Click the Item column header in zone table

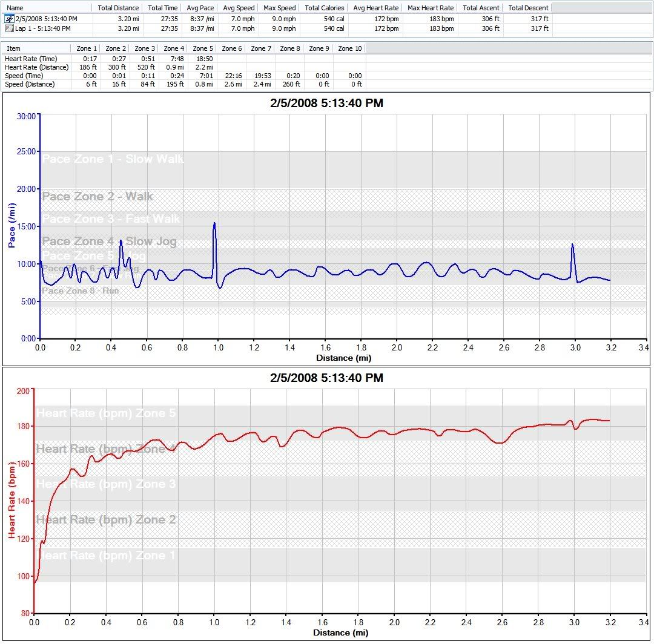click(x=13, y=48)
